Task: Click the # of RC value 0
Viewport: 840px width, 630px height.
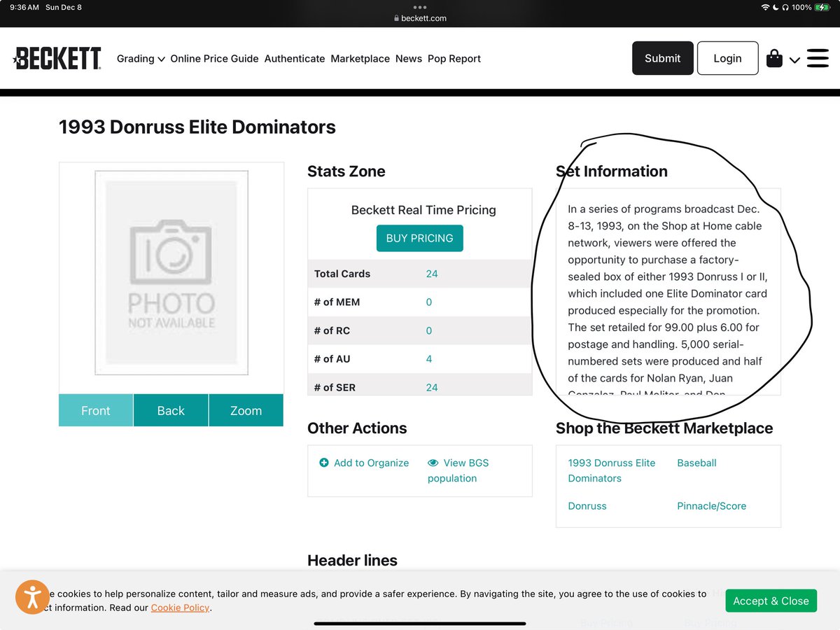Action: (429, 330)
